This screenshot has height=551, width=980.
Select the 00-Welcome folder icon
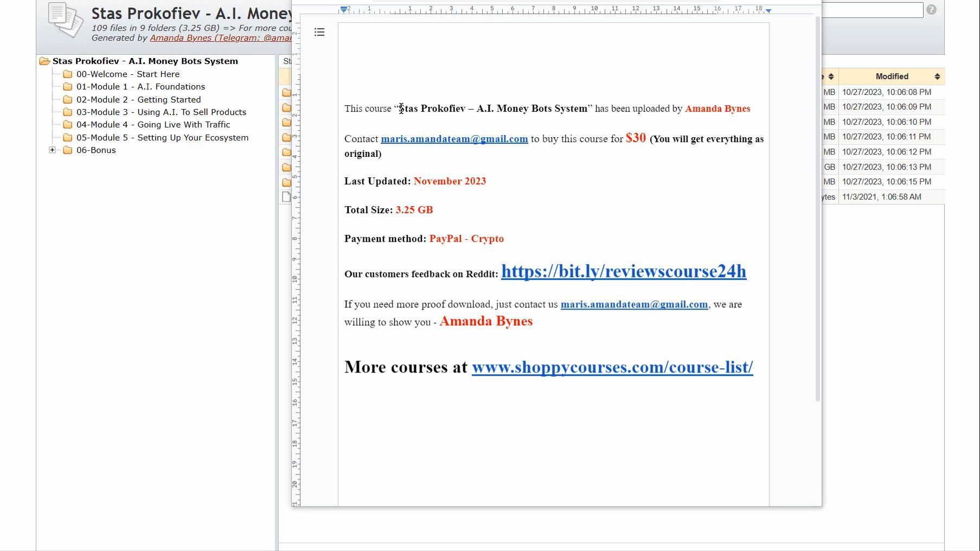tap(68, 74)
